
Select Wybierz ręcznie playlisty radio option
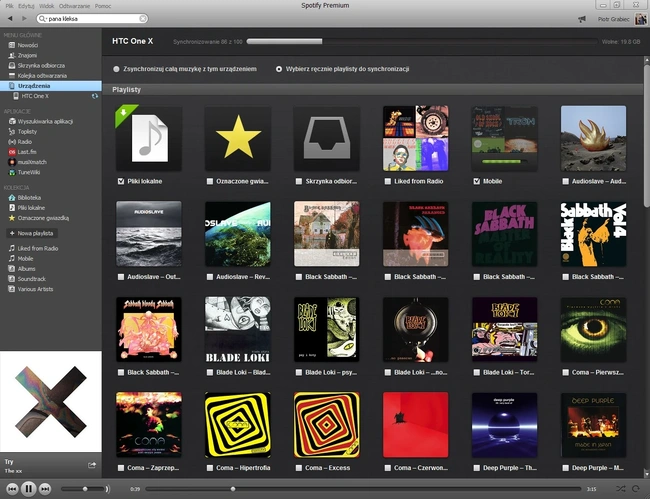pos(279,69)
